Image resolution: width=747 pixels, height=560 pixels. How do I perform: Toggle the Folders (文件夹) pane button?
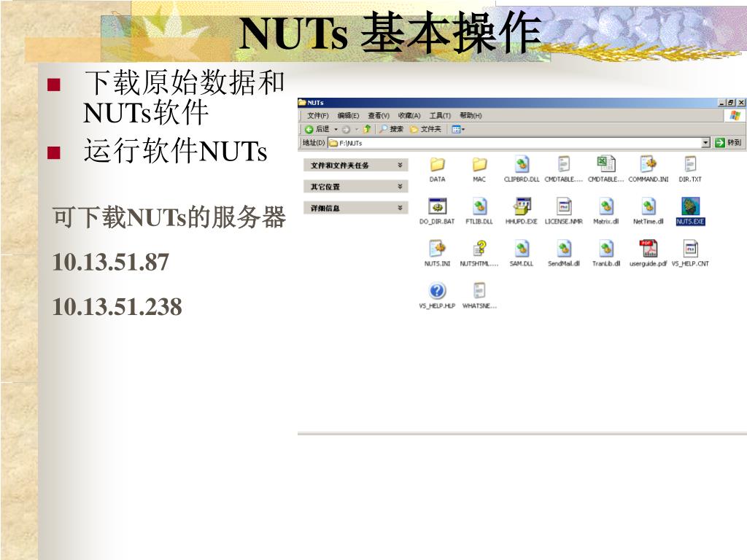pos(425,129)
